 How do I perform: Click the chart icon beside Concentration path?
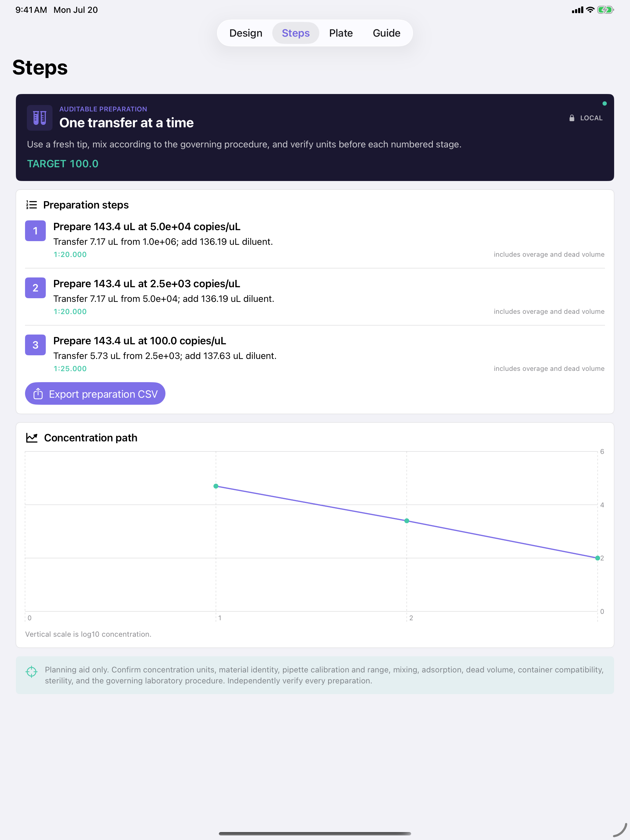pos(32,438)
